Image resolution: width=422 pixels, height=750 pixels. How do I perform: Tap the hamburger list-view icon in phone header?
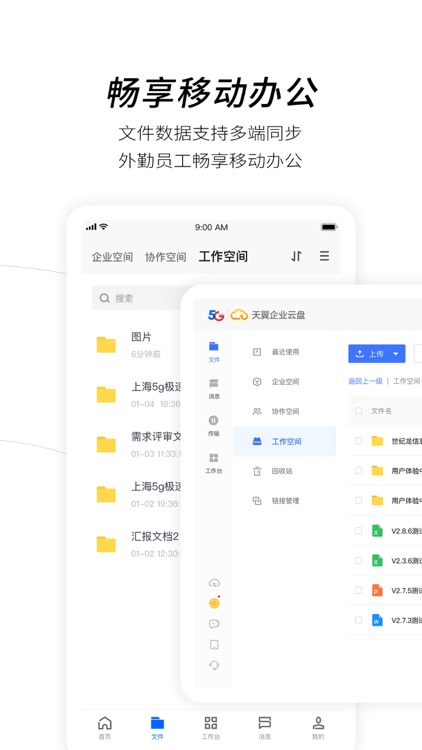pyautogui.click(x=324, y=256)
